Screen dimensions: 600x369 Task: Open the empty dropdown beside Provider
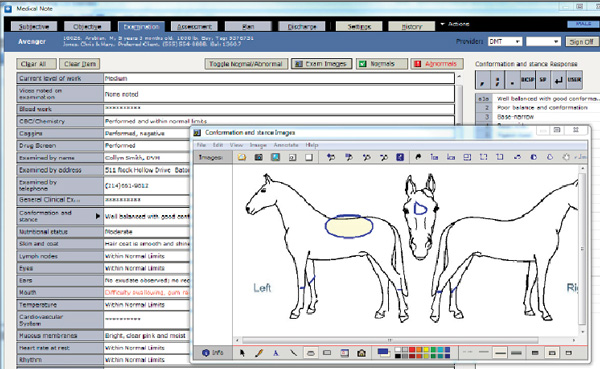543,41
